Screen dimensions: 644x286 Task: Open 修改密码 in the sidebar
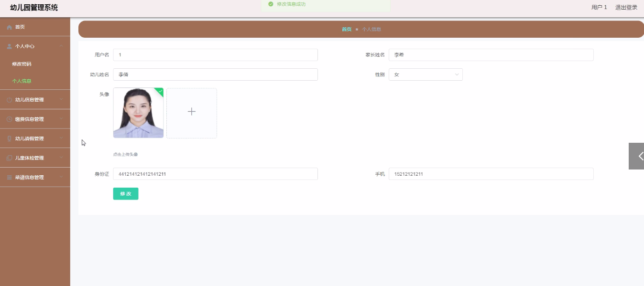[22, 64]
